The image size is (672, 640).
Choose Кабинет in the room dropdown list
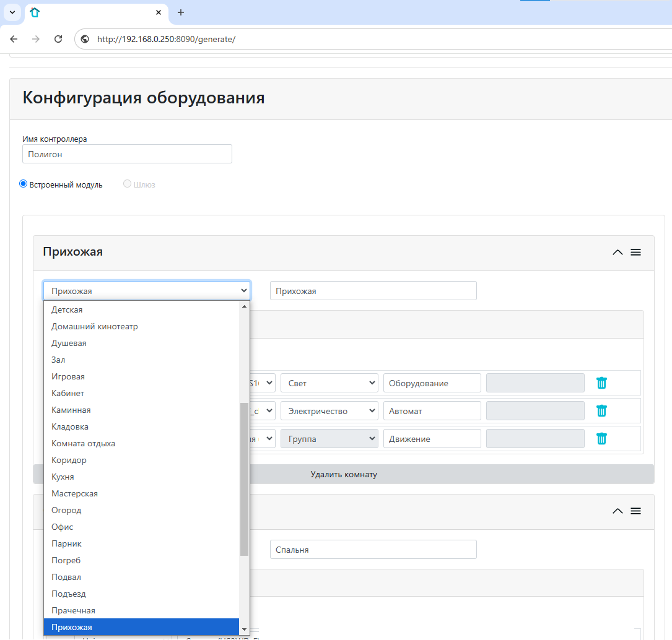68,393
